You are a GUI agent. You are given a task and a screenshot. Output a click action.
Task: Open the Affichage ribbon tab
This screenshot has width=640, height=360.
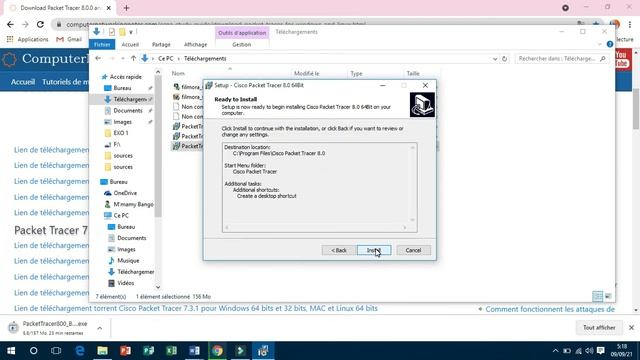(196, 44)
